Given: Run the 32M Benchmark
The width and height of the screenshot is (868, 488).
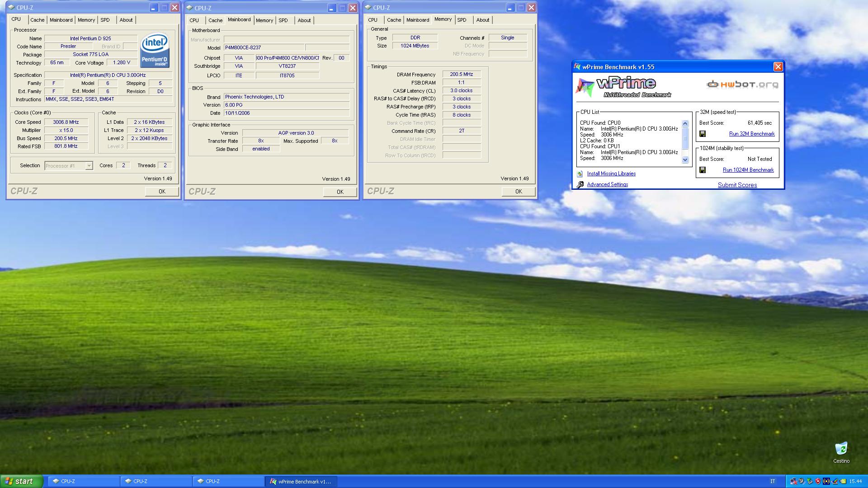Looking at the screenshot, I should point(752,134).
